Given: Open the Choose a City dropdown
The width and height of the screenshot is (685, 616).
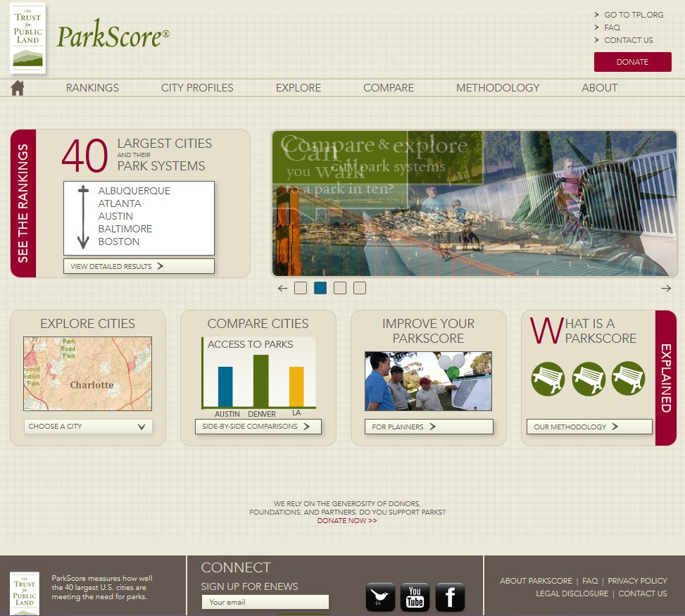Looking at the screenshot, I should click(88, 427).
